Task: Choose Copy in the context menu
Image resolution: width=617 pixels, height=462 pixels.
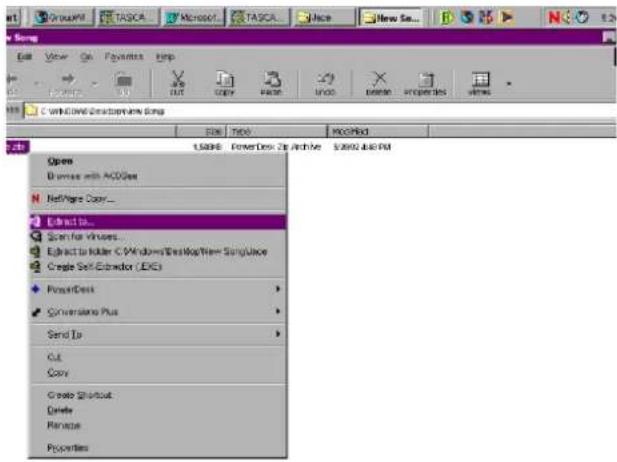Action: 57,372
